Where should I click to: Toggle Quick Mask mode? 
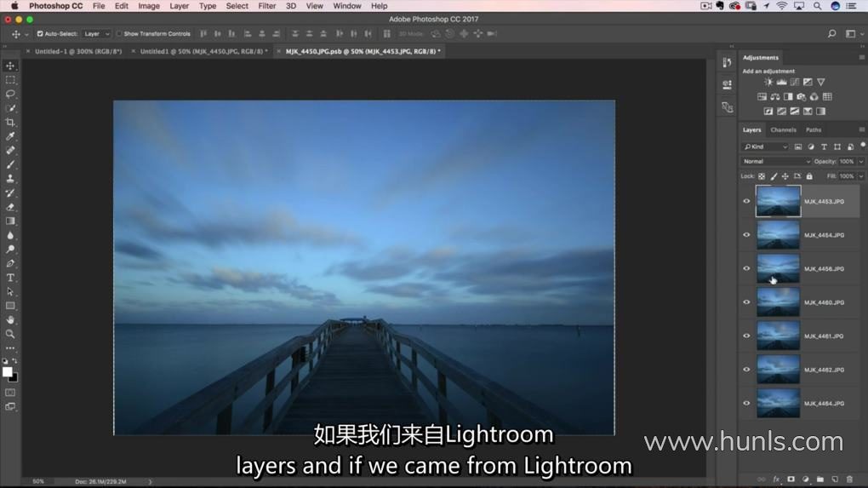pyautogui.click(x=10, y=392)
